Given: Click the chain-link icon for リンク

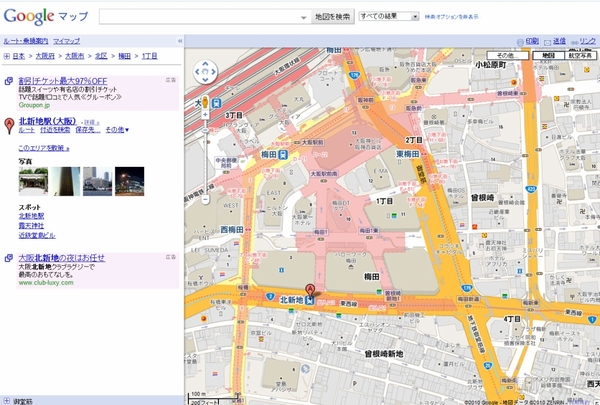Looking at the screenshot, I should click(x=574, y=43).
